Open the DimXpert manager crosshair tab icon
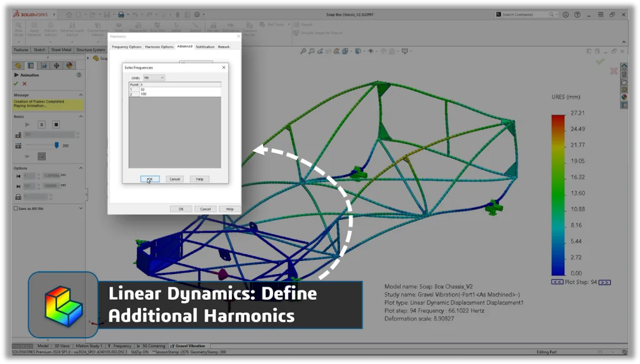The height and width of the screenshot is (364, 640). click(56, 65)
